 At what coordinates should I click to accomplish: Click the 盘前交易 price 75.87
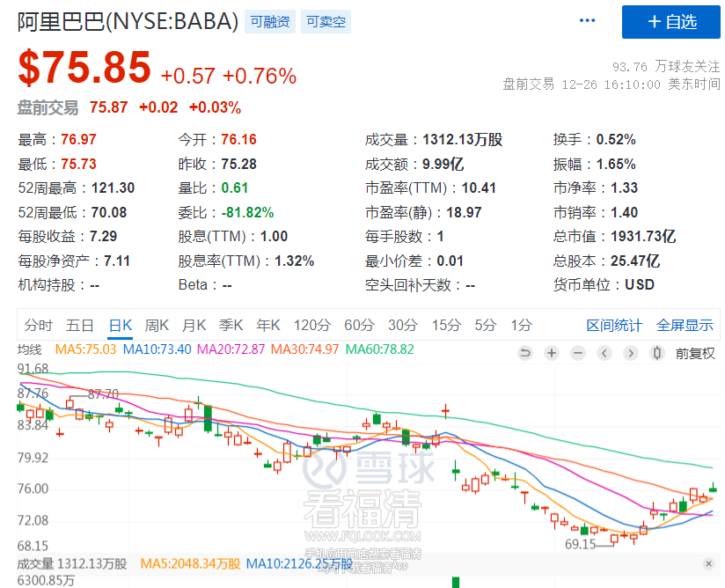click(108, 107)
